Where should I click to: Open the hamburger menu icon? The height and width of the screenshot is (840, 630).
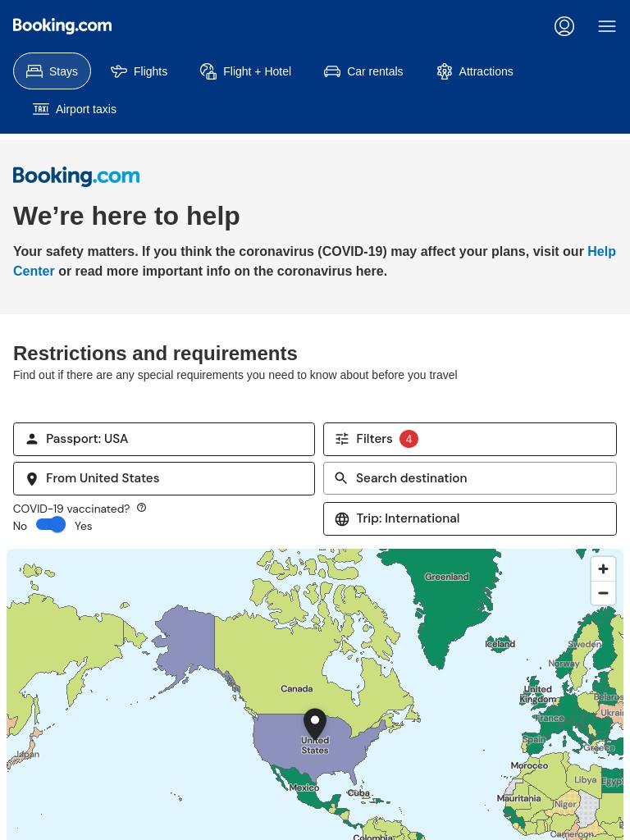[607, 25]
